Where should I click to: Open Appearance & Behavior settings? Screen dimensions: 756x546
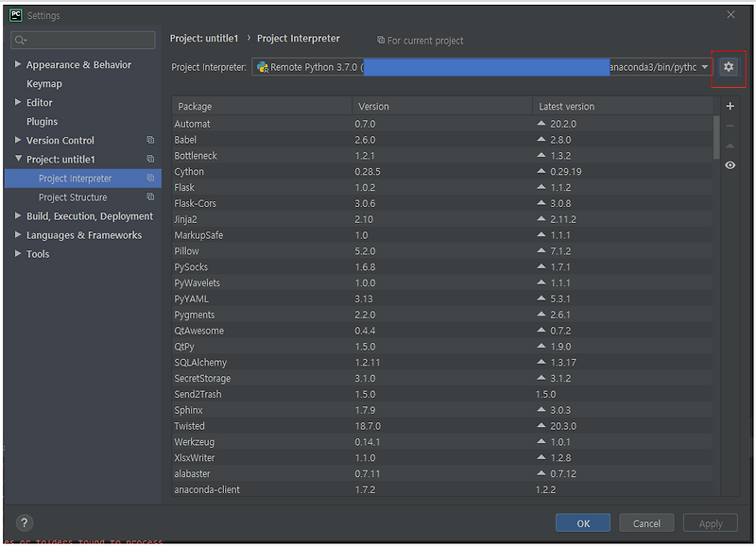point(78,64)
